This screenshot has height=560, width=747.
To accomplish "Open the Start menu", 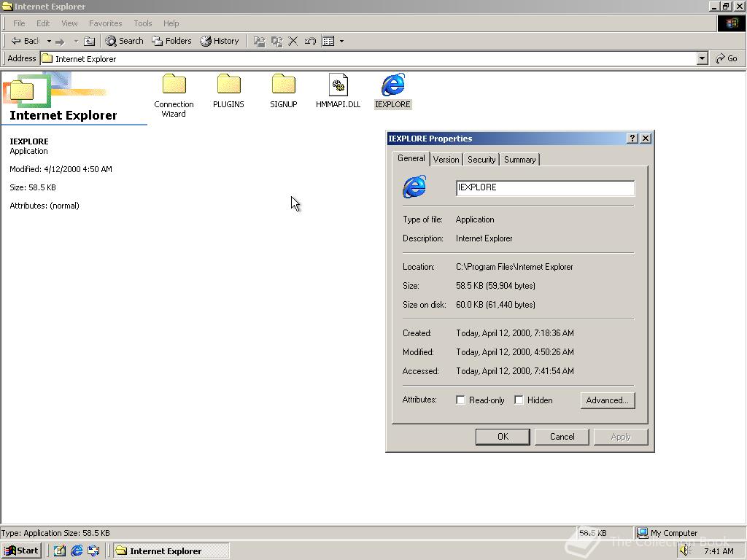I will click(21, 551).
